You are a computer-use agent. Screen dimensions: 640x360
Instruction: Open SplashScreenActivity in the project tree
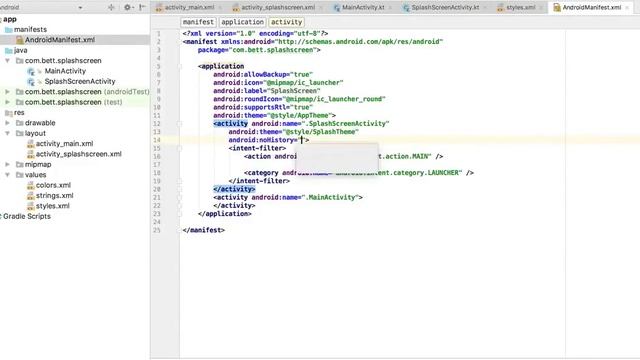tap(80, 81)
